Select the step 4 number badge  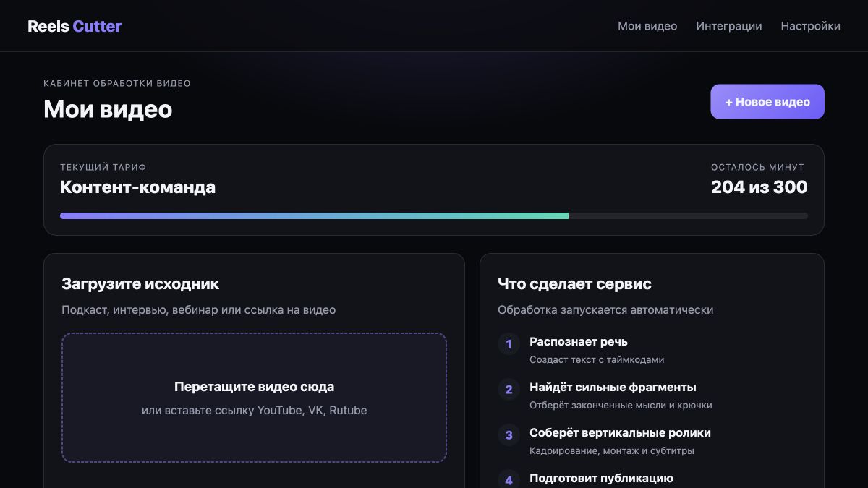click(509, 480)
